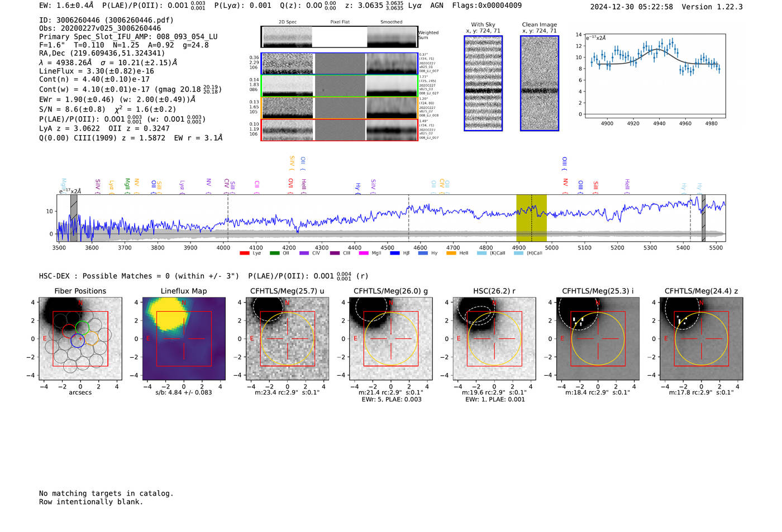Viewport: 782px width, 532px height.
Task: Click the 'm:17.8 rc:2.9" s:0.1"' caption
Action: (x=702, y=392)
